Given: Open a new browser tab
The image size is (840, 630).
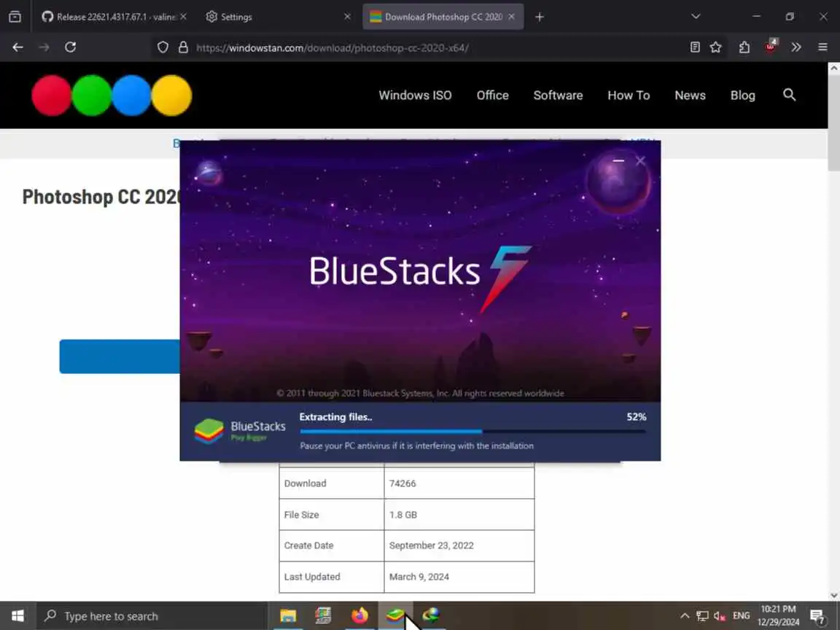Looking at the screenshot, I should tap(540, 17).
